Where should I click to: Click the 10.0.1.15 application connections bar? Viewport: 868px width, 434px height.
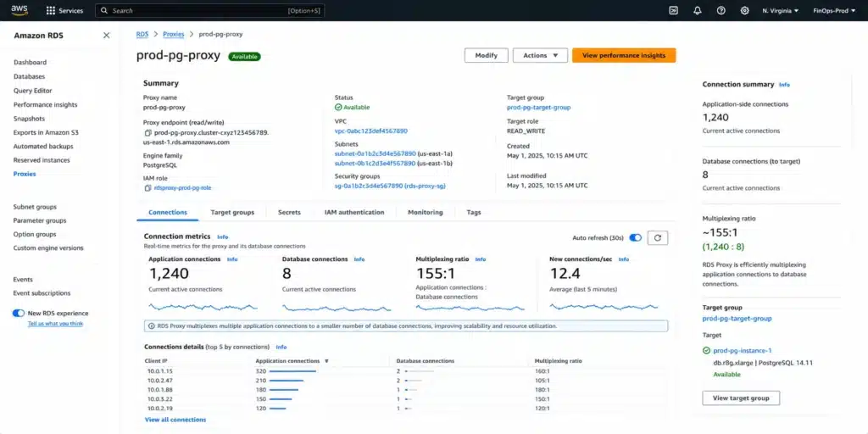(x=292, y=371)
